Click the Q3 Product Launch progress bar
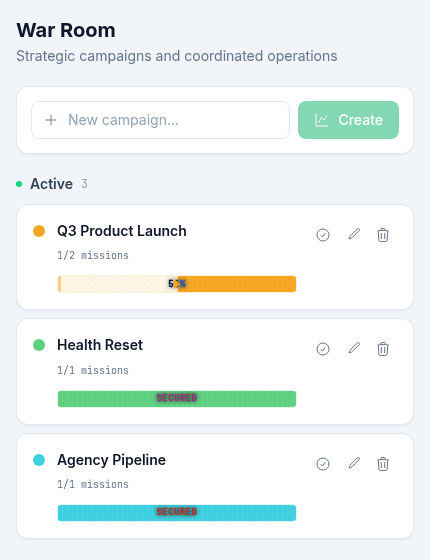This screenshot has width=430, height=560. (x=177, y=284)
